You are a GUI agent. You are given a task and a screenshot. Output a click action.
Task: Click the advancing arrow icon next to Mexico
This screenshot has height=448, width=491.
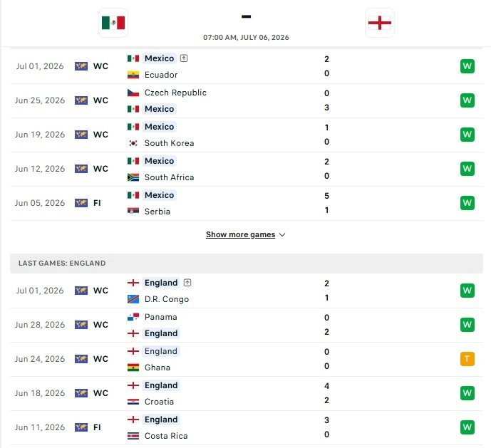[x=184, y=58]
